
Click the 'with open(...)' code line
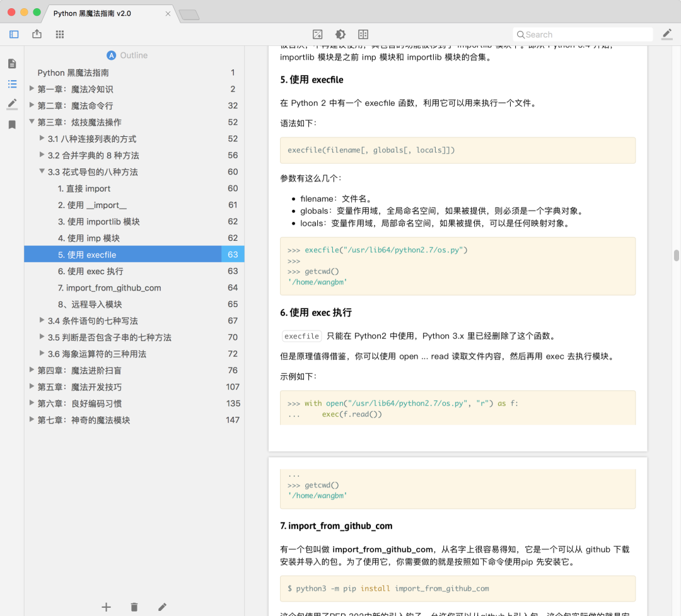click(402, 404)
